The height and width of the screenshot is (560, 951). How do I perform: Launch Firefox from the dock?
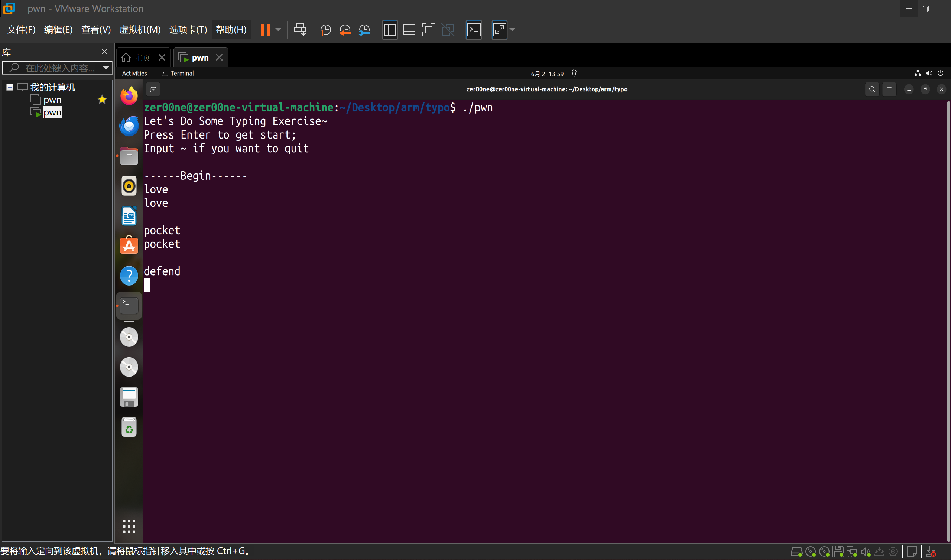click(x=129, y=96)
